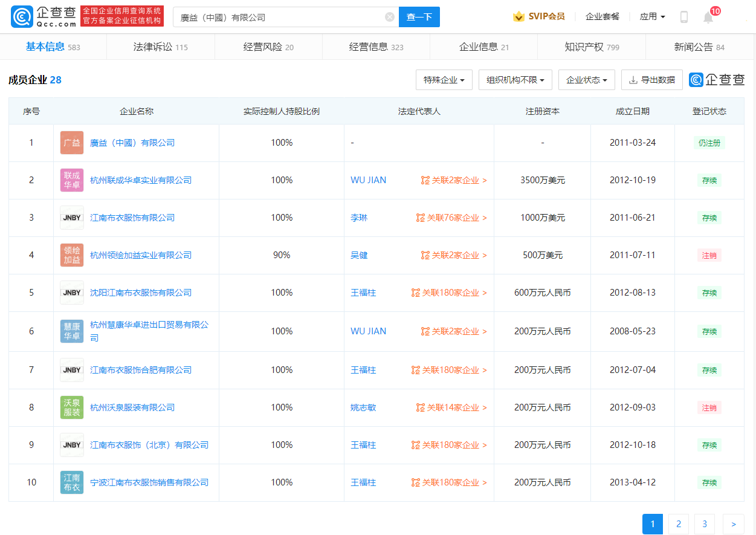Open 沈阳江南布衣服饰有限公司 company link
The image size is (756, 535).
point(141,293)
